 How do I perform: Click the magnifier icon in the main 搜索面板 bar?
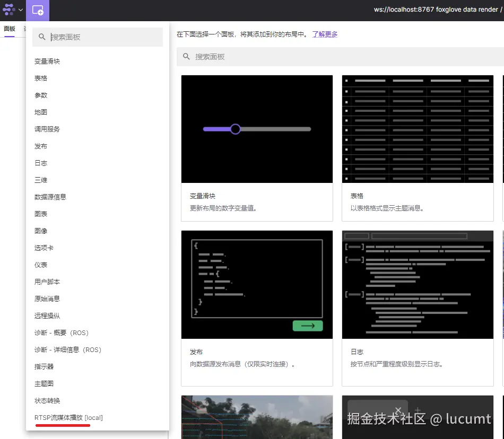coord(187,56)
